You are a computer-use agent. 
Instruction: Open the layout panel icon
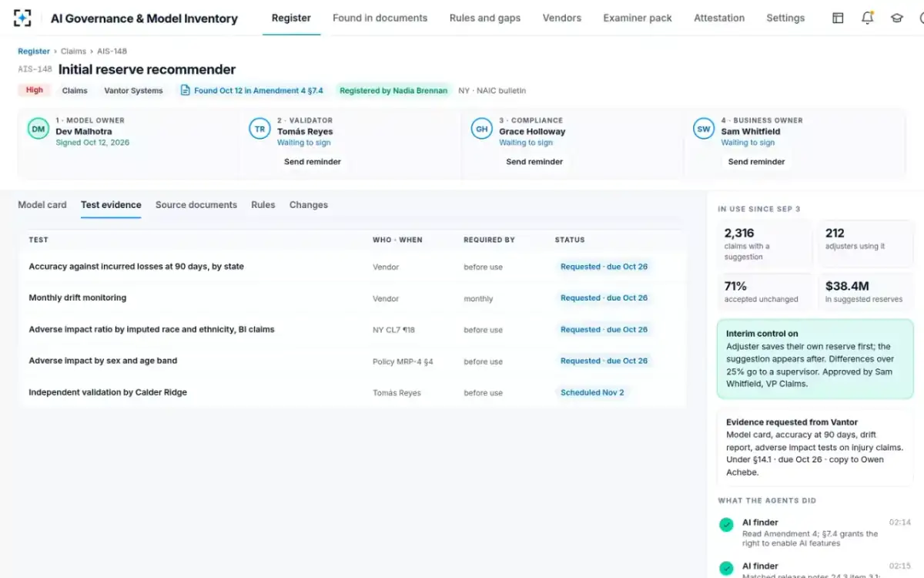point(838,18)
